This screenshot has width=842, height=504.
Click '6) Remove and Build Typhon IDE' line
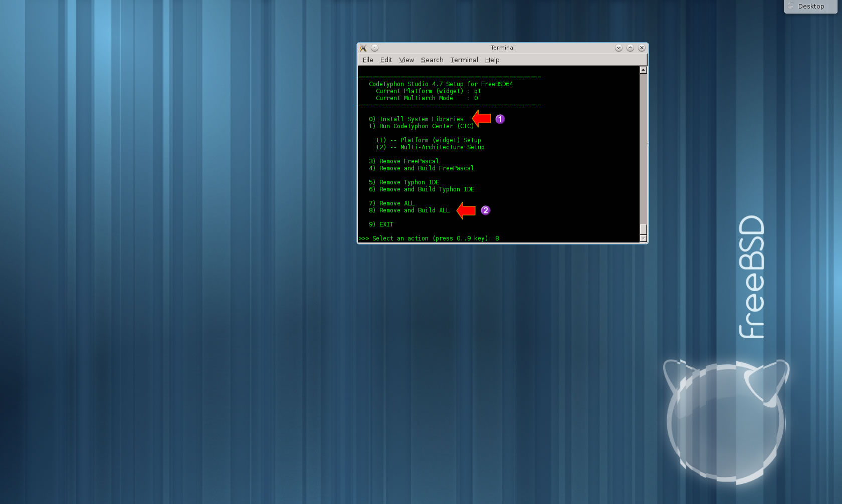(x=422, y=189)
